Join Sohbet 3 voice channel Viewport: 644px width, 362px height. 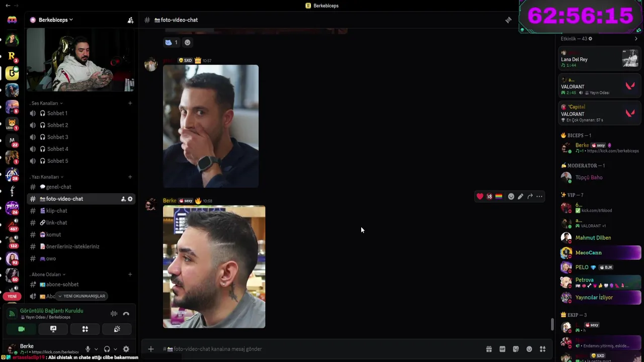(x=80, y=137)
